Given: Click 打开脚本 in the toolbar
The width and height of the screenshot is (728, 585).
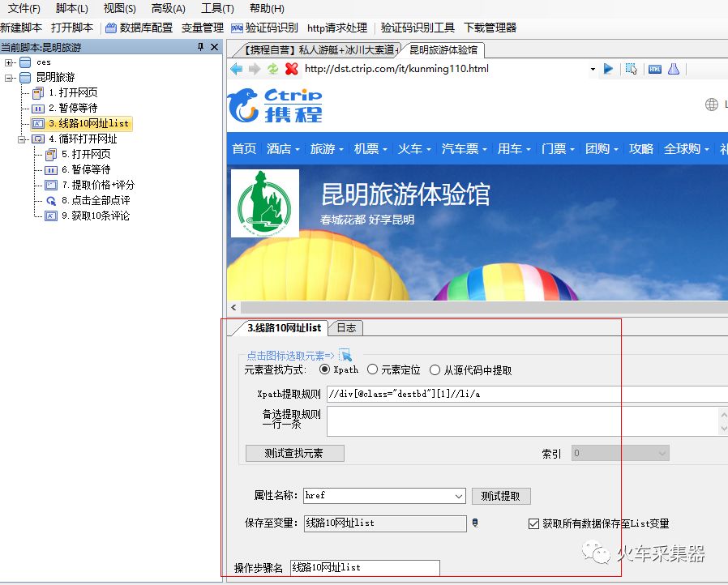Looking at the screenshot, I should point(72,28).
